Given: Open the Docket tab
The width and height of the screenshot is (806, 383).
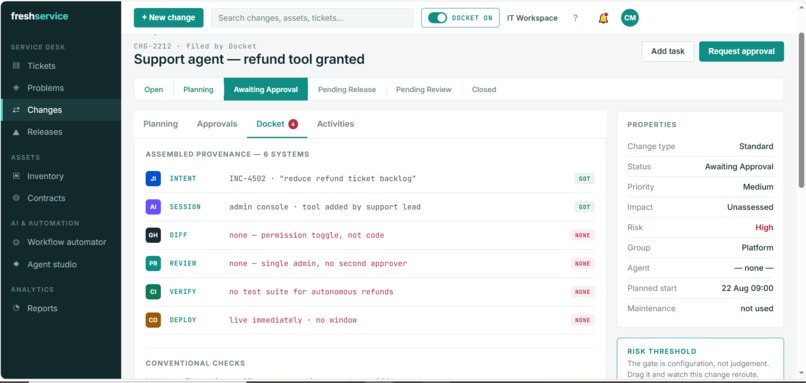Looking at the screenshot, I should click(277, 124).
